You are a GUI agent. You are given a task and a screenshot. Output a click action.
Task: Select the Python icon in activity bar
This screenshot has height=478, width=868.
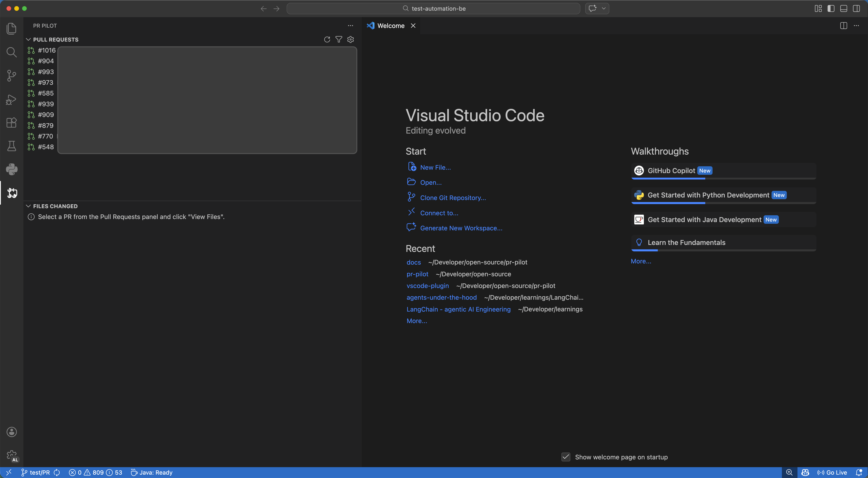click(x=12, y=169)
